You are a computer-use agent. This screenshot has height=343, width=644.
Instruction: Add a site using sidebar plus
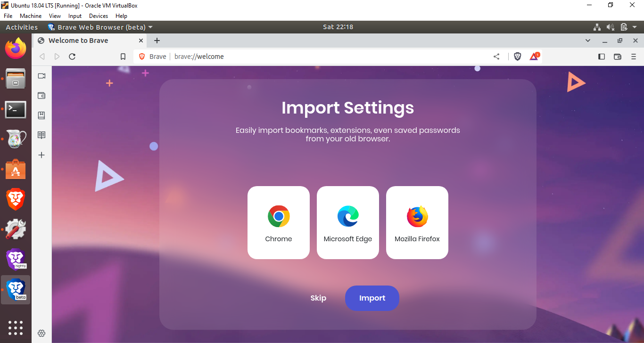coord(41,155)
